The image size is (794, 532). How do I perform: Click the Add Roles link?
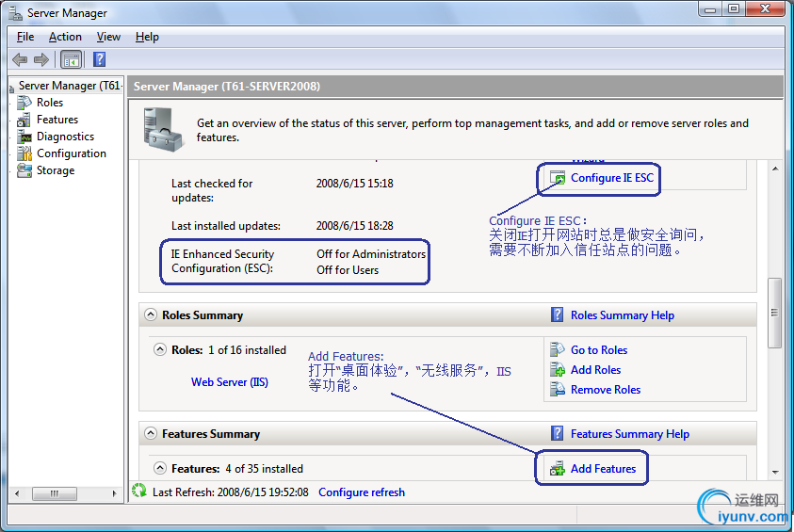595,369
